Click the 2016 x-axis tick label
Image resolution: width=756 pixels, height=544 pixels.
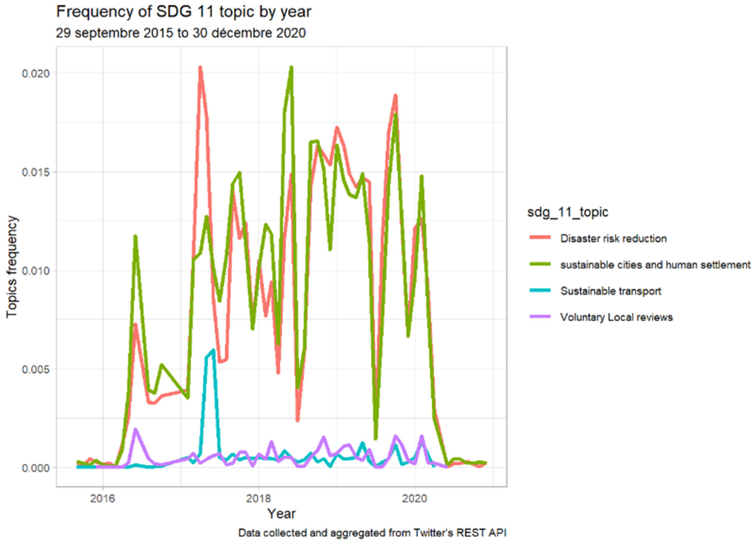click(x=103, y=499)
